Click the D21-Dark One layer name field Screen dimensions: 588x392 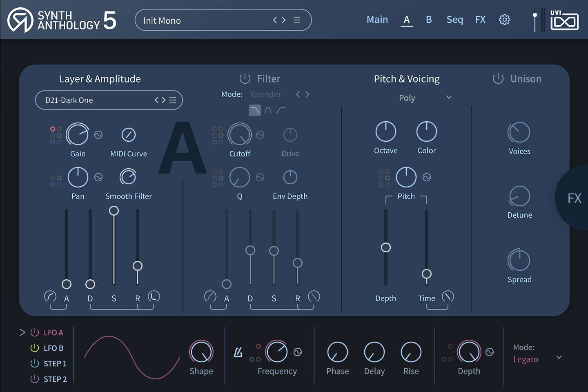coord(109,100)
